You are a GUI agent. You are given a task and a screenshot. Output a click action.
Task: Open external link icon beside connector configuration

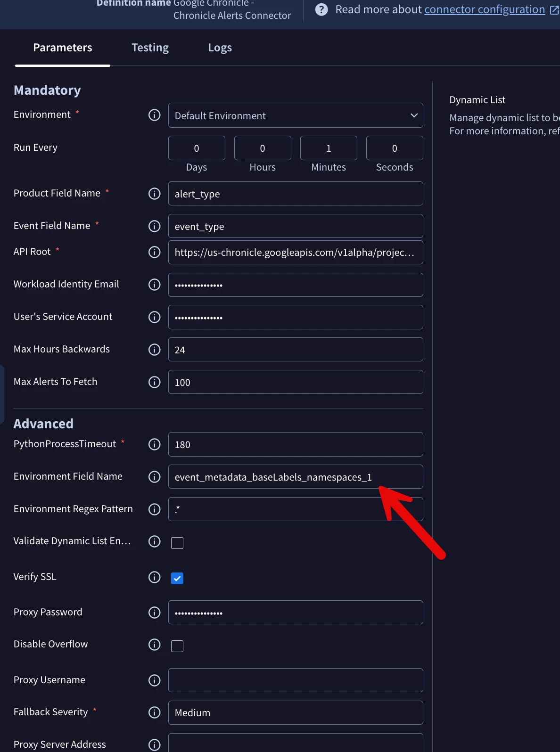[x=554, y=10]
